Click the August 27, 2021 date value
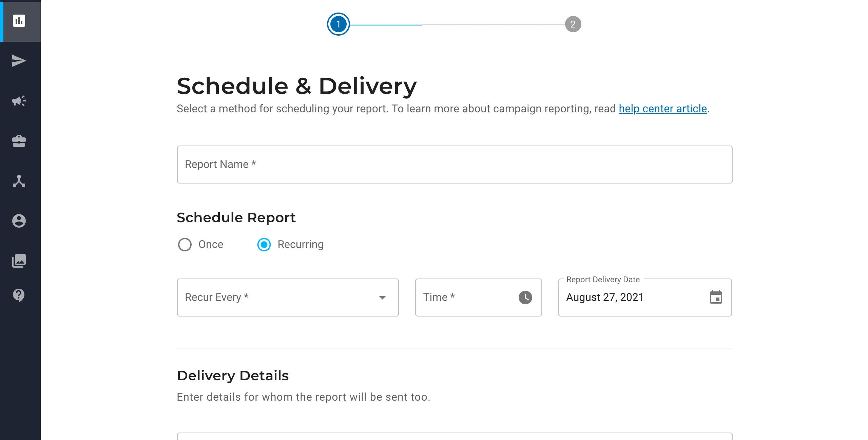 605,298
